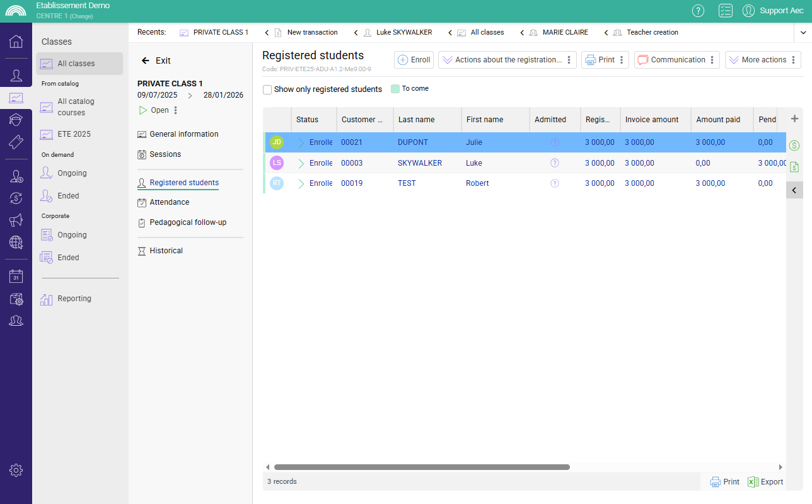Sort by Invoice amount column header
The width and height of the screenshot is (812, 504).
pos(656,120)
